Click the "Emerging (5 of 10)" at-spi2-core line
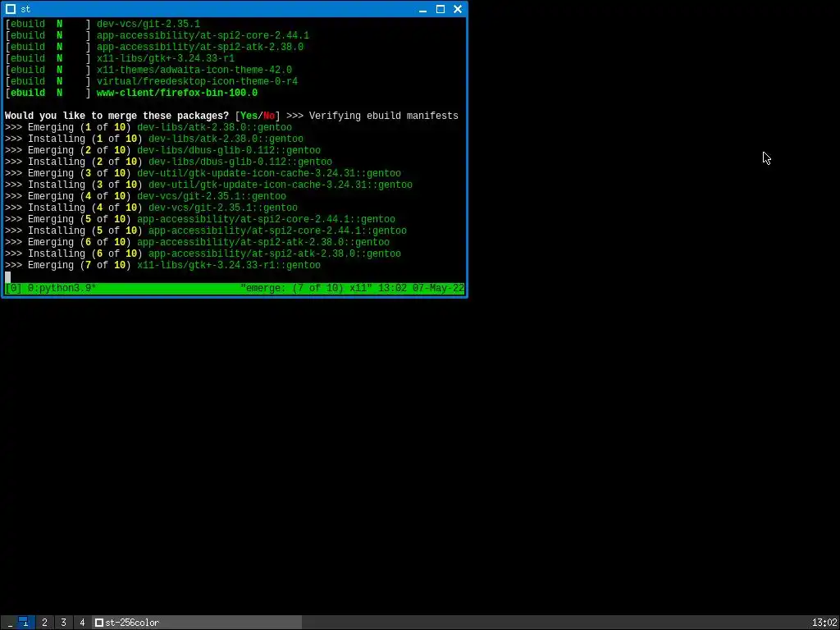The width and height of the screenshot is (840, 630). 200,220
